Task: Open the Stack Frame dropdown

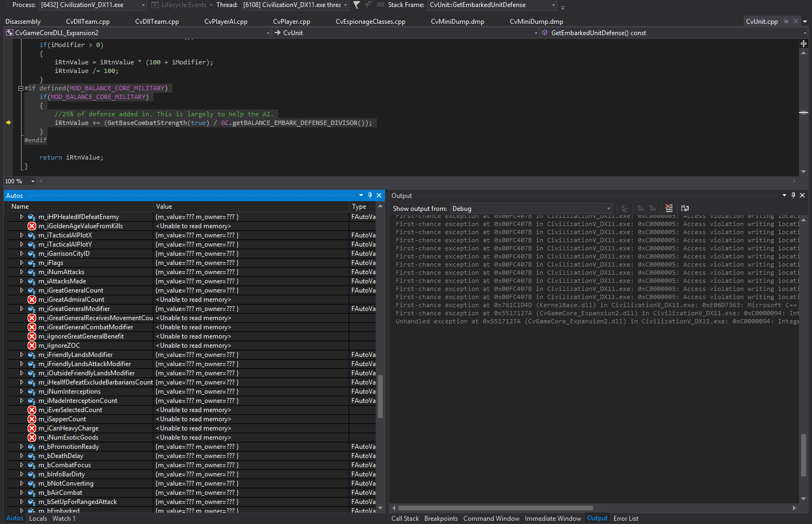Action: tap(554, 5)
